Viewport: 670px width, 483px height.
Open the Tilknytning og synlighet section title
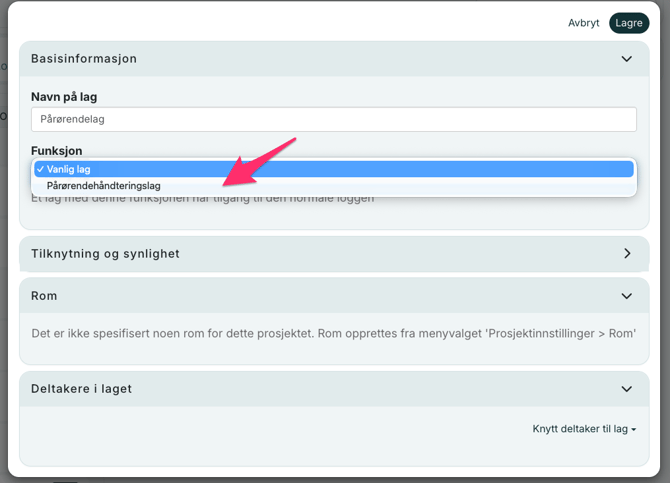pos(105,254)
